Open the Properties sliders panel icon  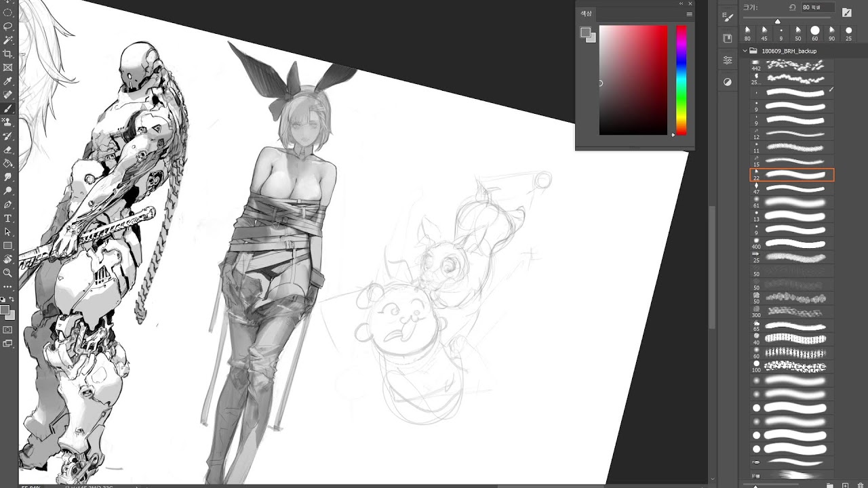(728, 60)
